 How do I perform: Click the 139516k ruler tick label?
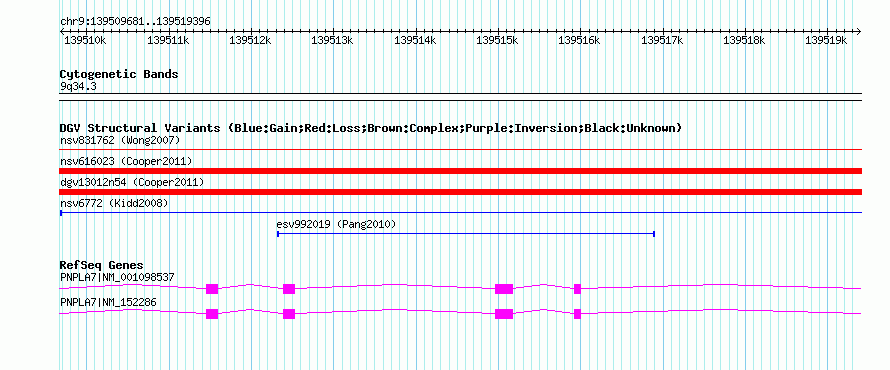pyautogui.click(x=578, y=40)
